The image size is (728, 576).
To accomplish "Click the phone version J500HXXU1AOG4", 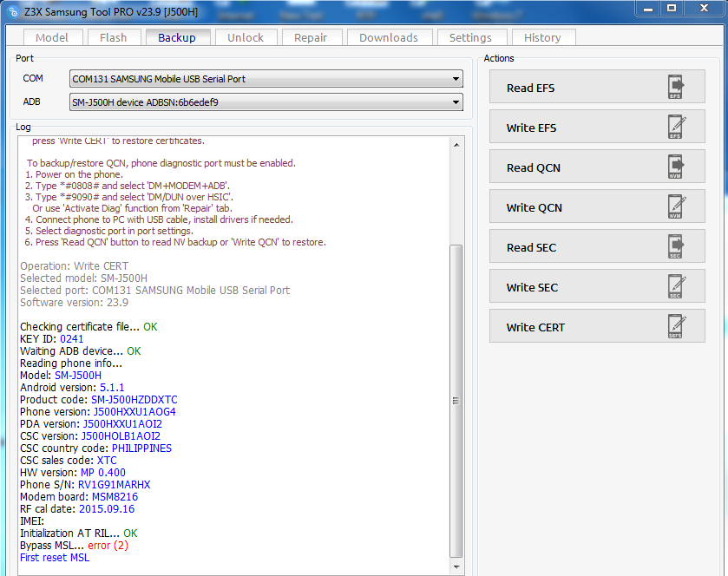I will (134, 412).
